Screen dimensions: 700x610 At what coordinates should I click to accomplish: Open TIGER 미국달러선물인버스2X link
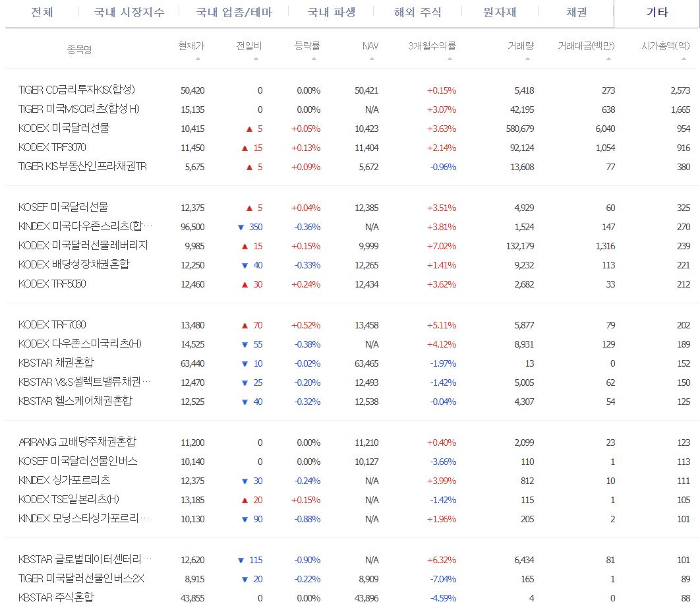(81, 579)
